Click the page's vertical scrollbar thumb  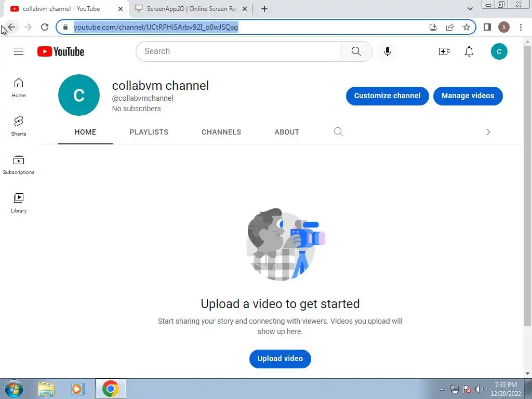[x=527, y=185]
